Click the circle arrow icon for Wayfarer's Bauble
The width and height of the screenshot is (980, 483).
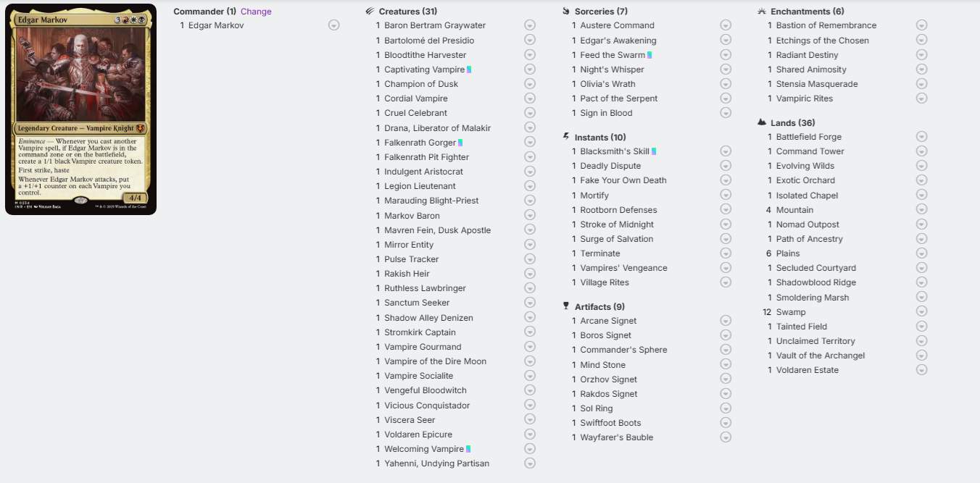click(726, 437)
